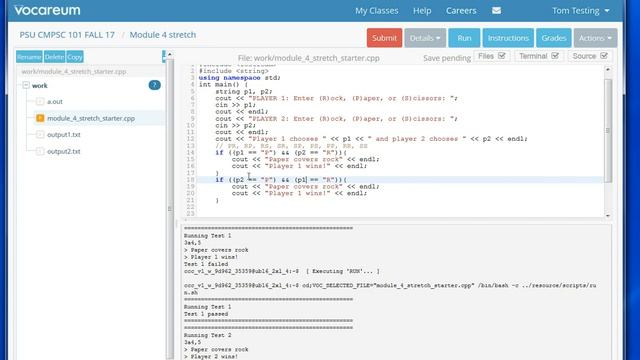The image size is (640, 360).
Task: Click the blue help badge next to work
Action: (154, 85)
